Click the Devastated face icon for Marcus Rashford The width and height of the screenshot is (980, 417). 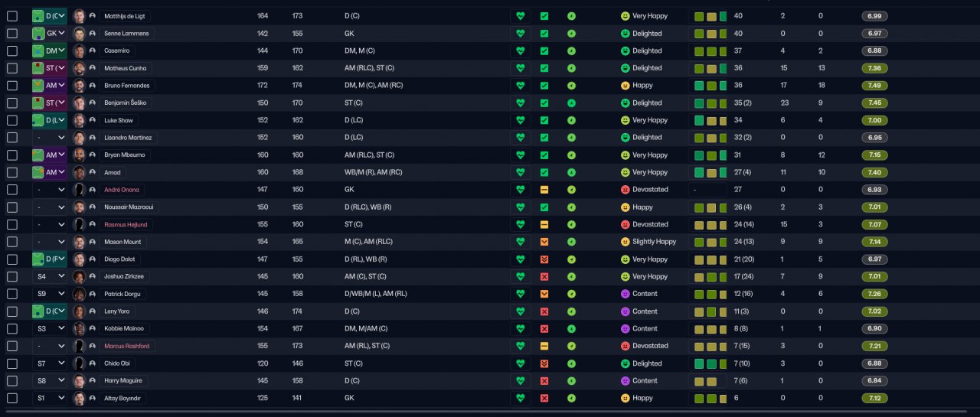(x=626, y=346)
